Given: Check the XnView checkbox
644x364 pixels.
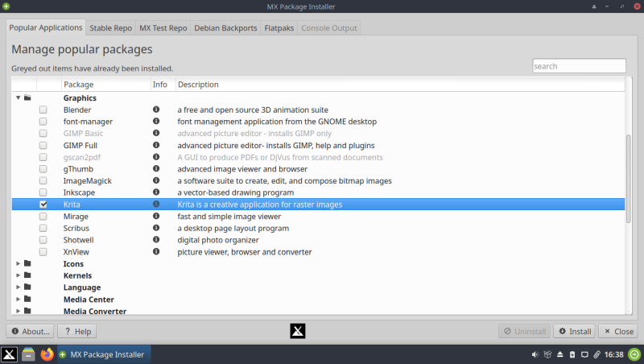Looking at the screenshot, I should [43, 251].
